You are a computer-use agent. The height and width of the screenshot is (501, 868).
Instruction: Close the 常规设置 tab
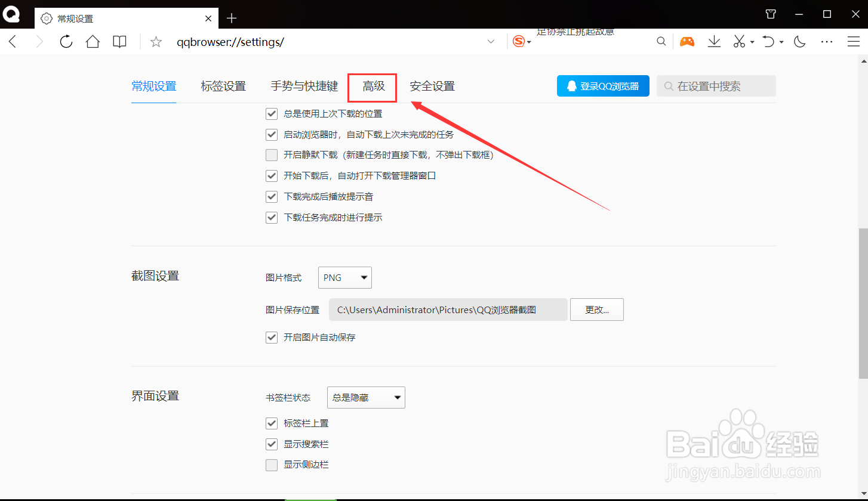coord(208,18)
